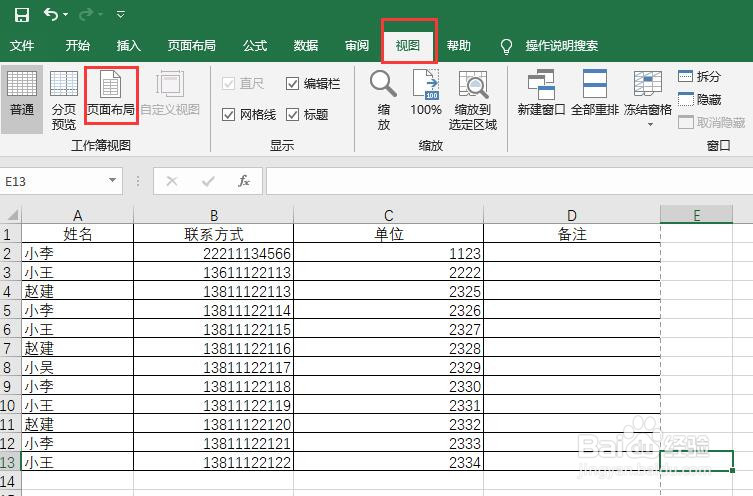This screenshot has width=753, height=496.
Task: Switch to the 插入 tab
Action: coord(129,46)
